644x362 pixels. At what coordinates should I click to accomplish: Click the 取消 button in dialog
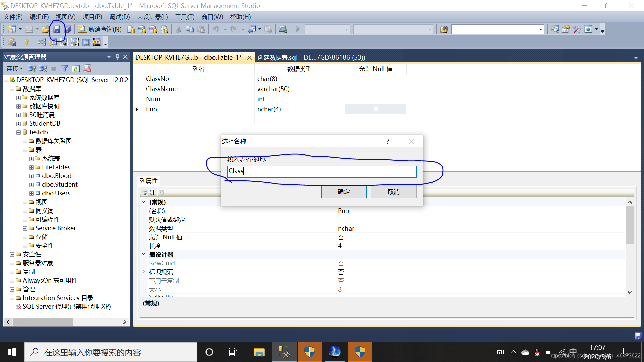(393, 192)
